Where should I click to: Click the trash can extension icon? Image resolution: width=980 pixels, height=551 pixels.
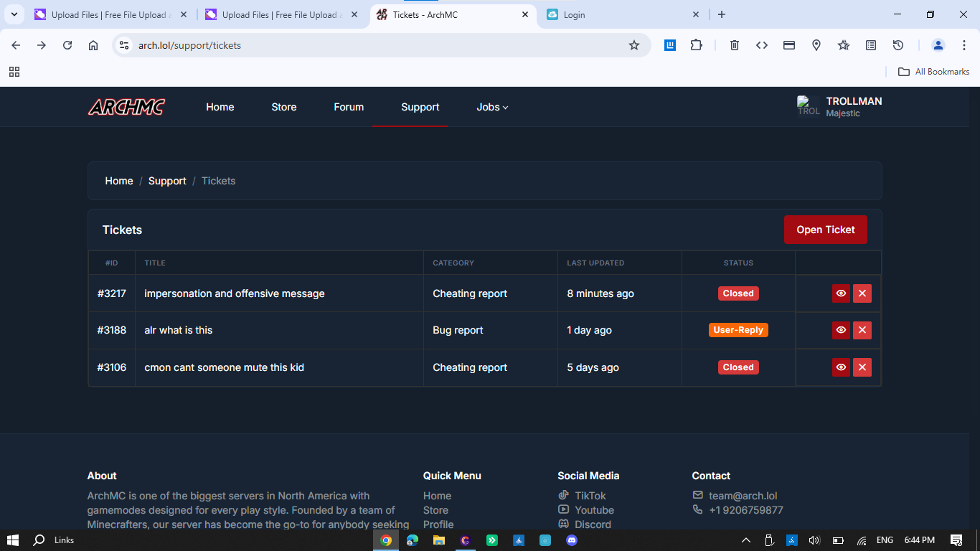pyautogui.click(x=735, y=45)
